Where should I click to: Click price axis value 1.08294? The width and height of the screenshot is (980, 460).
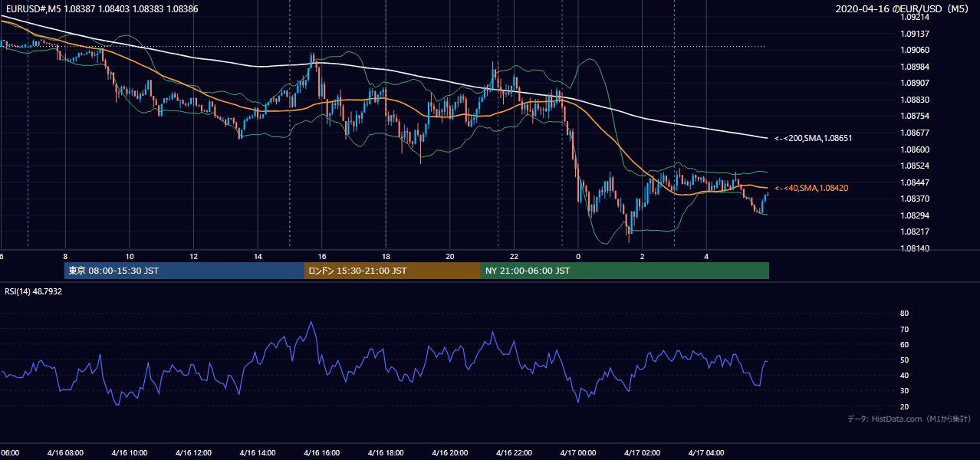[x=914, y=215]
